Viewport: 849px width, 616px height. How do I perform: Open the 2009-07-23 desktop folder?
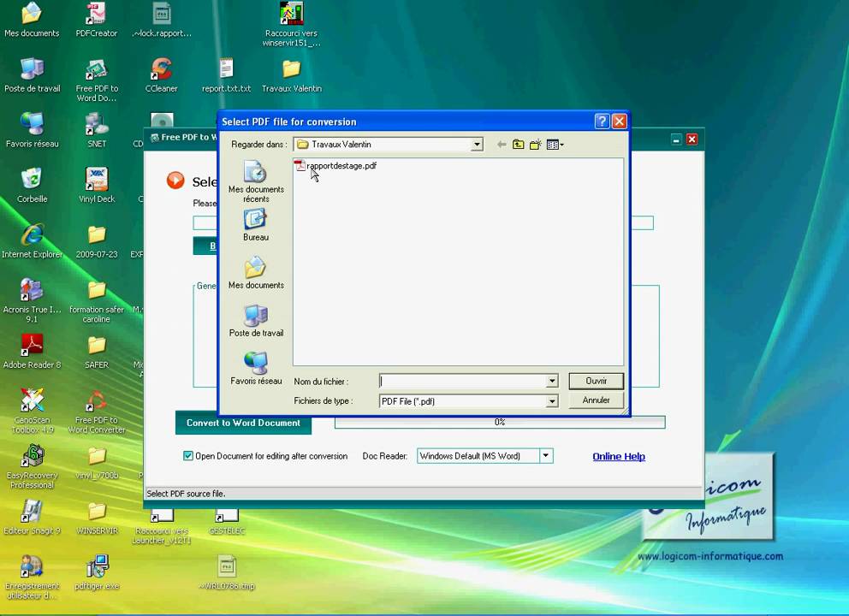pos(97,241)
